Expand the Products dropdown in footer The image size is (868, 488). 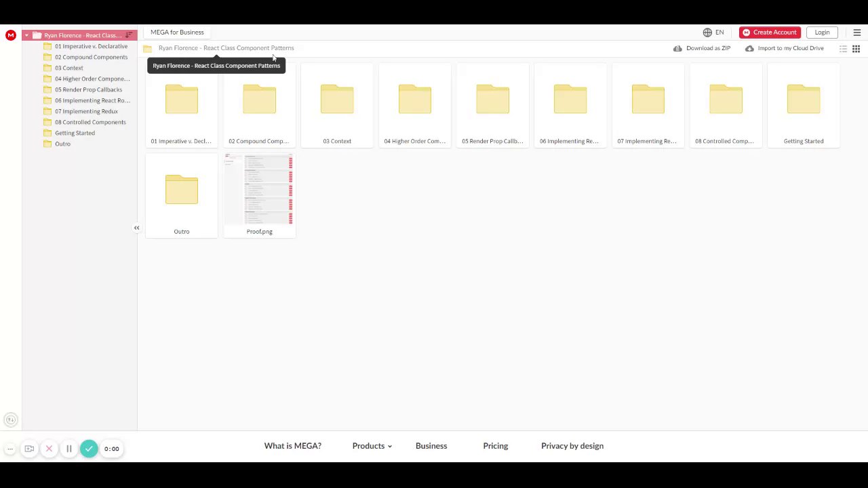(x=372, y=446)
